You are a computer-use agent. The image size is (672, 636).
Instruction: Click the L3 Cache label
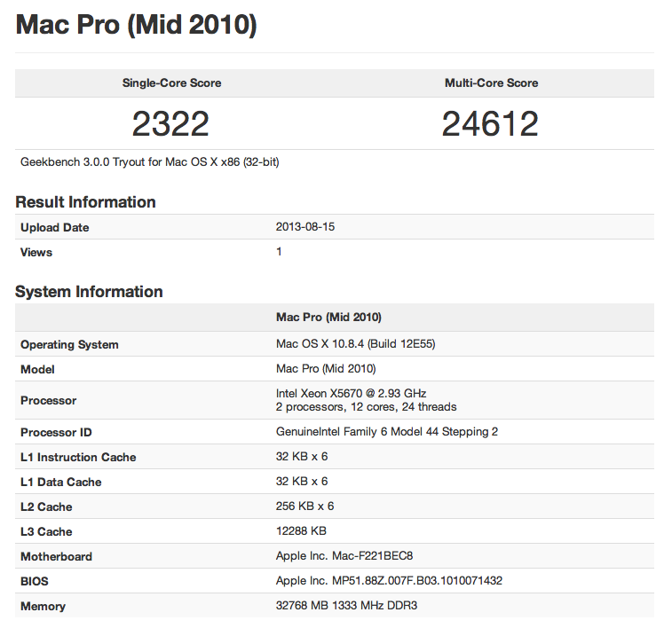pos(46,532)
